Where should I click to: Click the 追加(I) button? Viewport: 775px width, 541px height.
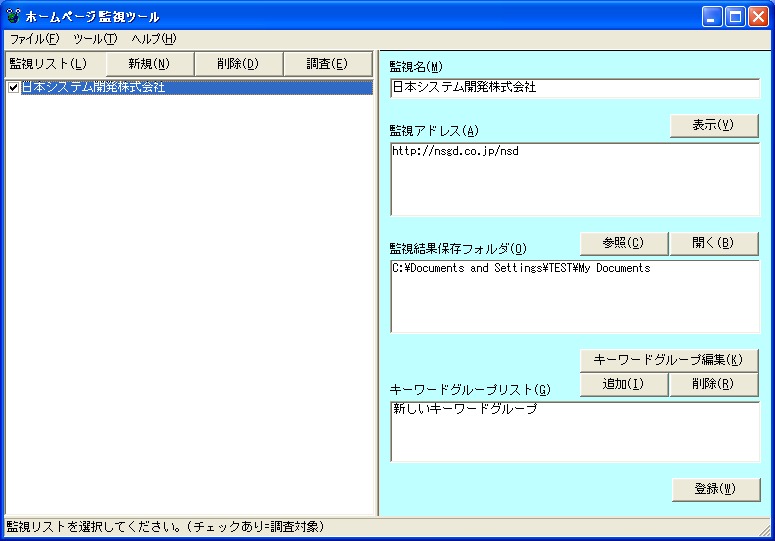(x=624, y=384)
